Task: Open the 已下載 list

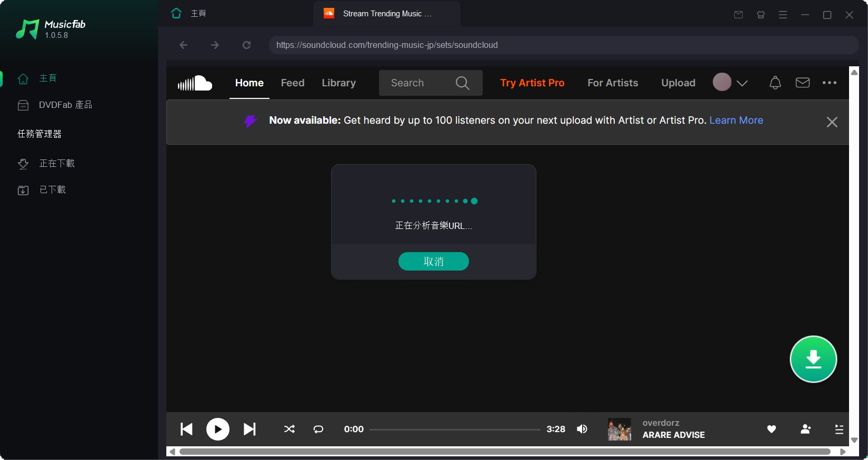Action: click(42, 190)
